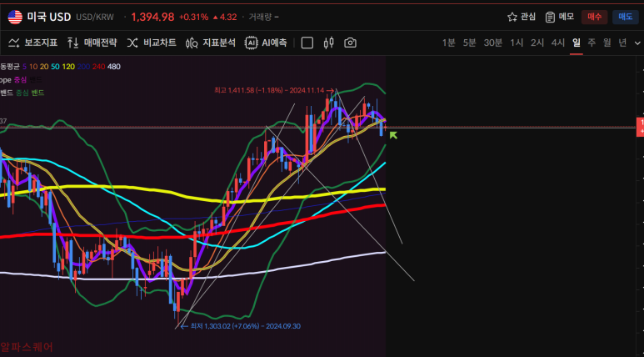Expand the timeframe dropdown chevron
The height and width of the screenshot is (357, 644).
(637, 43)
